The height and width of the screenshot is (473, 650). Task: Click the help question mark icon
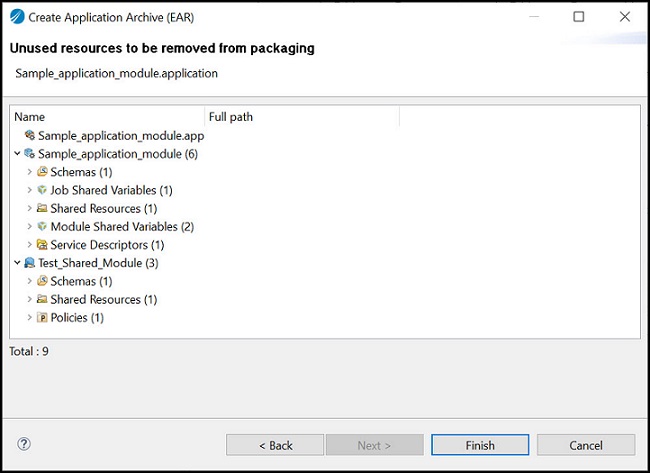click(x=24, y=444)
